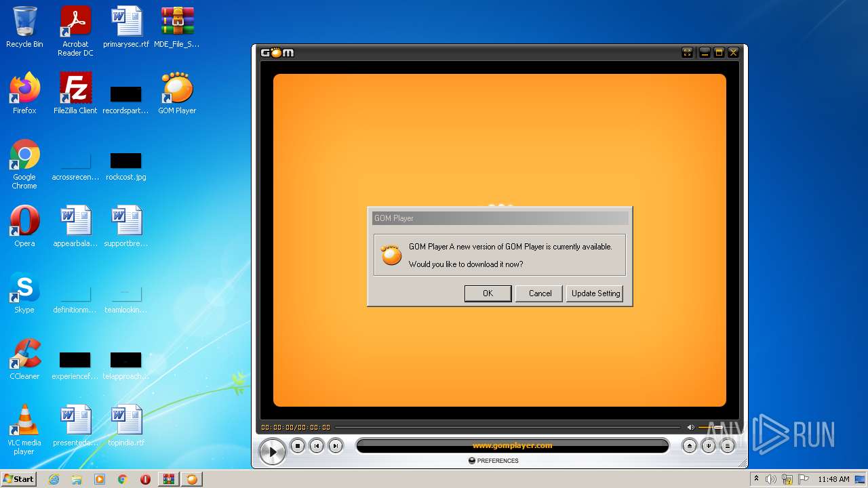Toggle GOM Player fullscreen mode icon

pyautogui.click(x=688, y=53)
